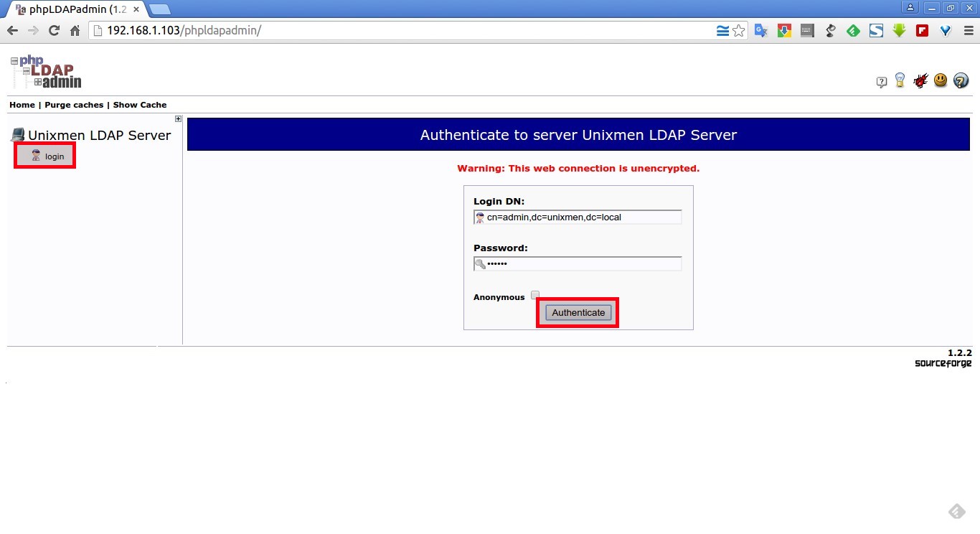Expand the server tree with the plus icon
Image resolution: width=980 pixels, height=534 pixels.
pyautogui.click(x=179, y=119)
